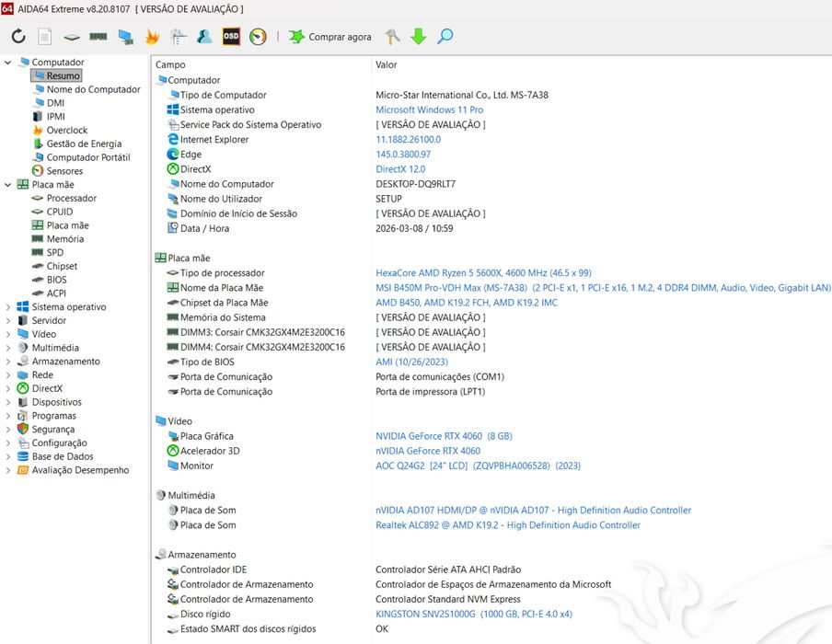Screen dimensions: 832x644
Task: Expand the Armazenamento tree node
Action: click(x=8, y=362)
